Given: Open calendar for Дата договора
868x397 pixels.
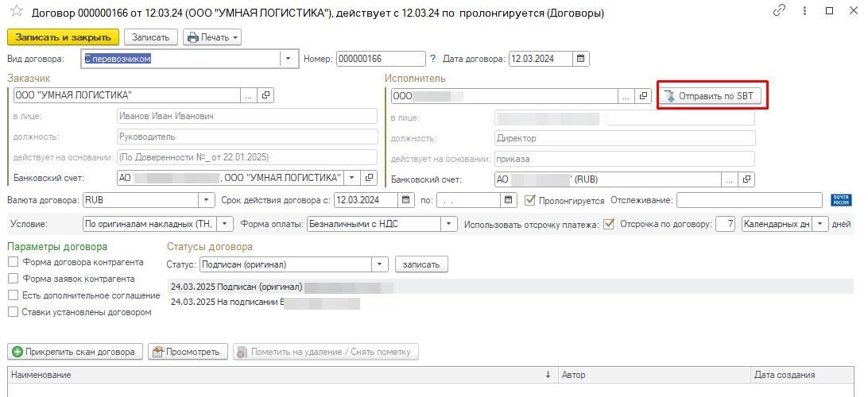Looking at the screenshot, I should pyautogui.click(x=581, y=59).
